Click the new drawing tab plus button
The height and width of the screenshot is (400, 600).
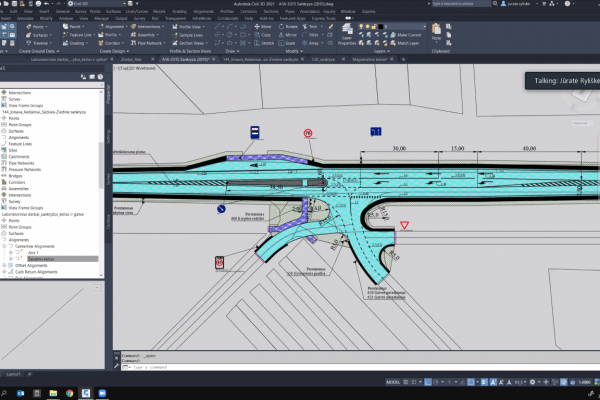pyautogui.click(x=403, y=59)
